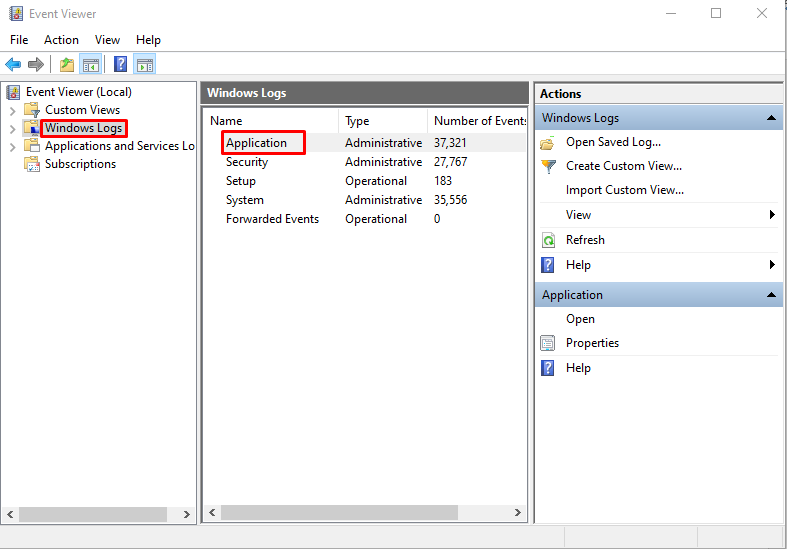This screenshot has height=549, width=787.
Task: Select the Forwarded Events log row
Action: click(365, 219)
